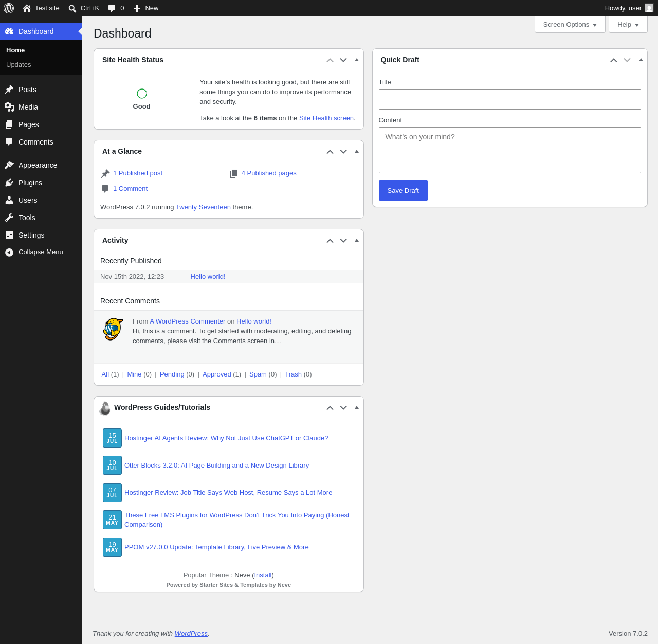Image resolution: width=658 pixels, height=644 pixels.
Task: Open Plugins plug icon in sidebar
Action: (9, 183)
